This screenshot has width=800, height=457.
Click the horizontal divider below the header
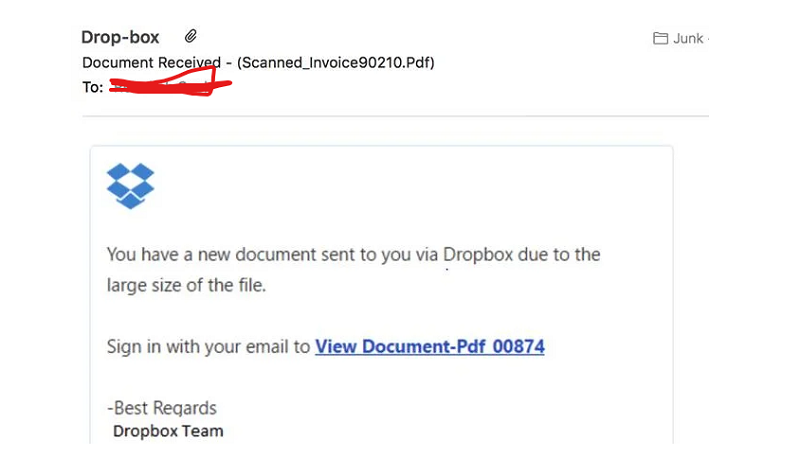(x=395, y=116)
